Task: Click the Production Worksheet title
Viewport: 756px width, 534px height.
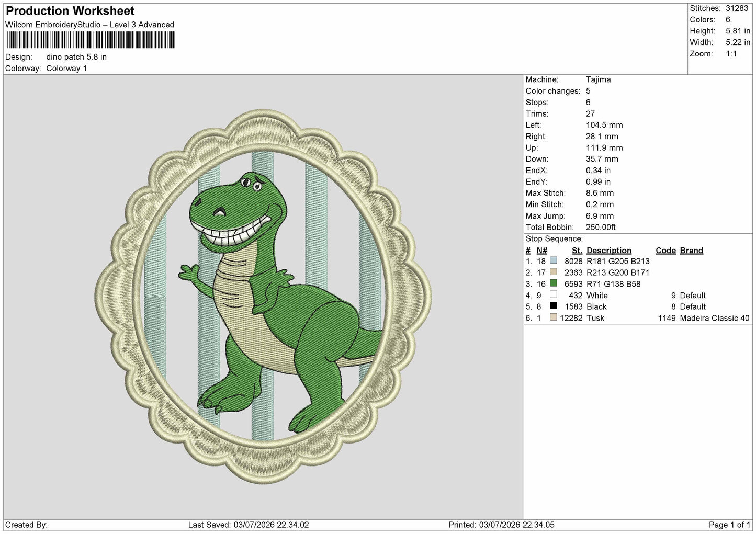Action: (70, 10)
